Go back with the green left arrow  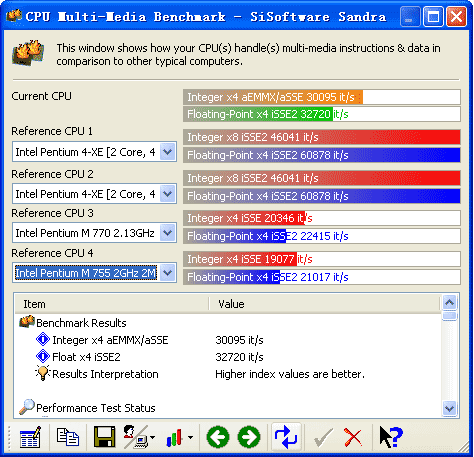click(218, 437)
